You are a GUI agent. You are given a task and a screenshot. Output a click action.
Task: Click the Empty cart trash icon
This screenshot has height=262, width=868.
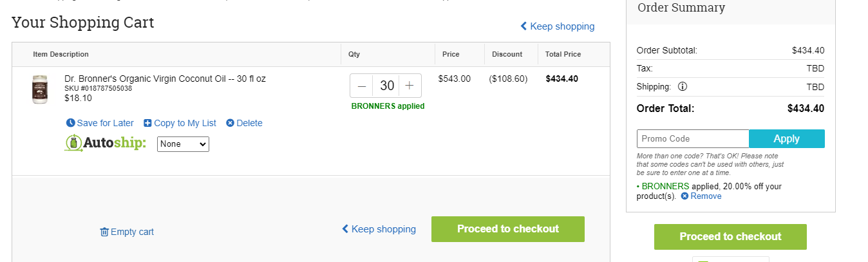pos(104,232)
